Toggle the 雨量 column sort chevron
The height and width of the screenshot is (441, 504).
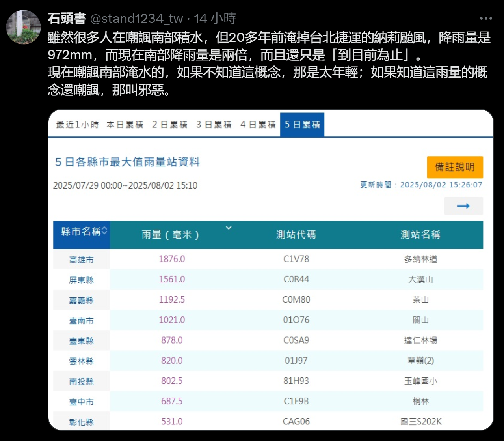point(229,228)
